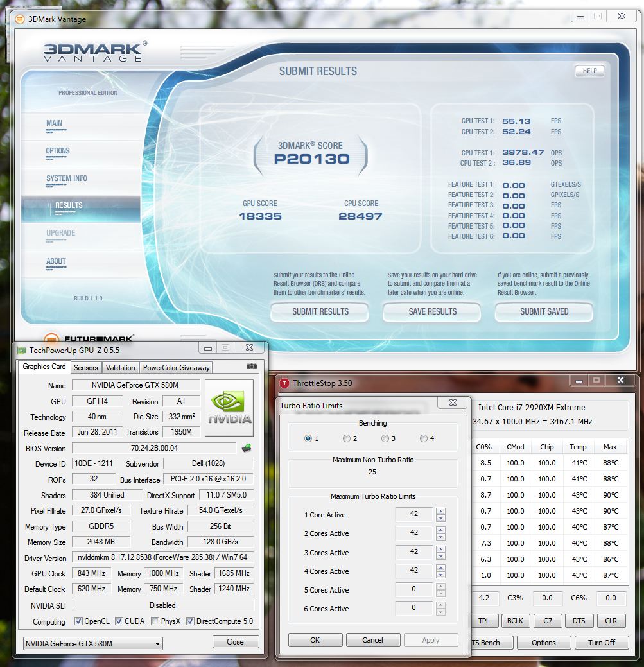This screenshot has width=644, height=667.
Task: Click the BIOS save chip icon in GPU-Z
Action: [247, 448]
